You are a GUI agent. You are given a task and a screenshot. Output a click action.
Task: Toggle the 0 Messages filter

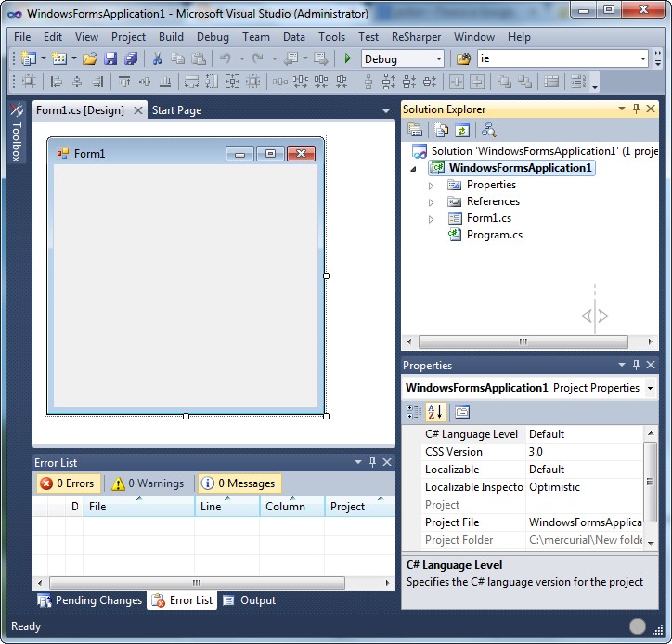pos(239,483)
